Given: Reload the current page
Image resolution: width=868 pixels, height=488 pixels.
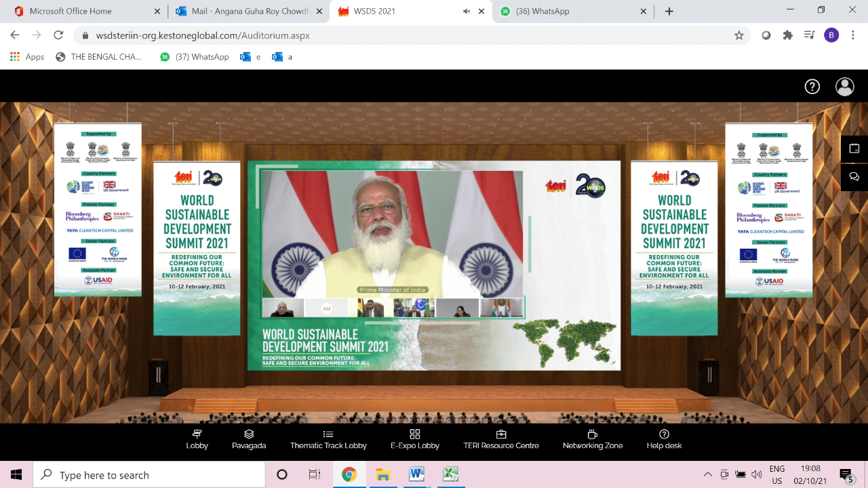Looking at the screenshot, I should pyautogui.click(x=58, y=35).
